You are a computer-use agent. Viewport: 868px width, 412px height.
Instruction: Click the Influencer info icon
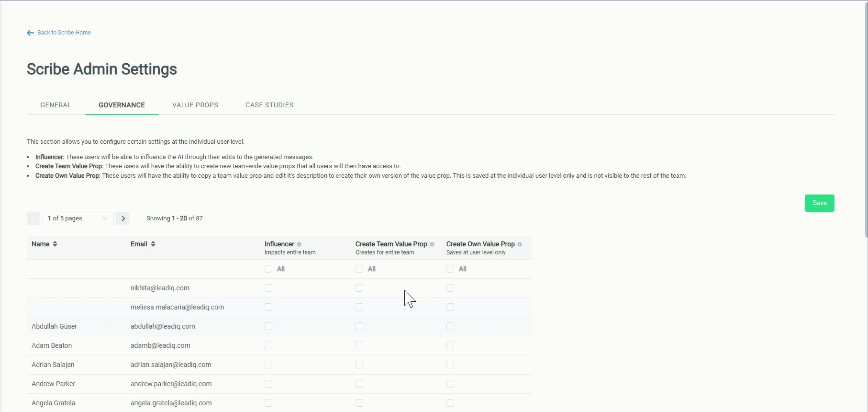click(299, 244)
